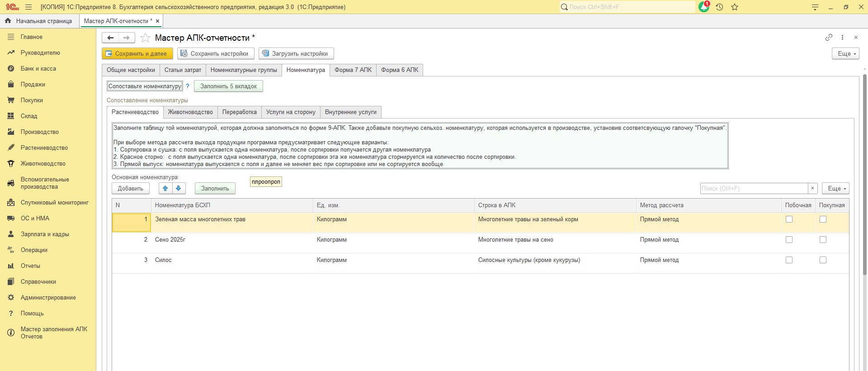Open the three-dot more options menu

[842, 38]
